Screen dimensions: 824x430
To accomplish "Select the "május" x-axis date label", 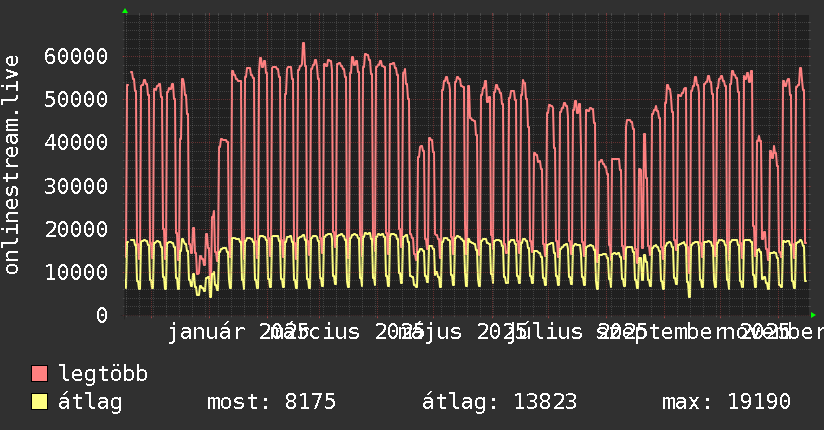I will pyautogui.click(x=430, y=332).
